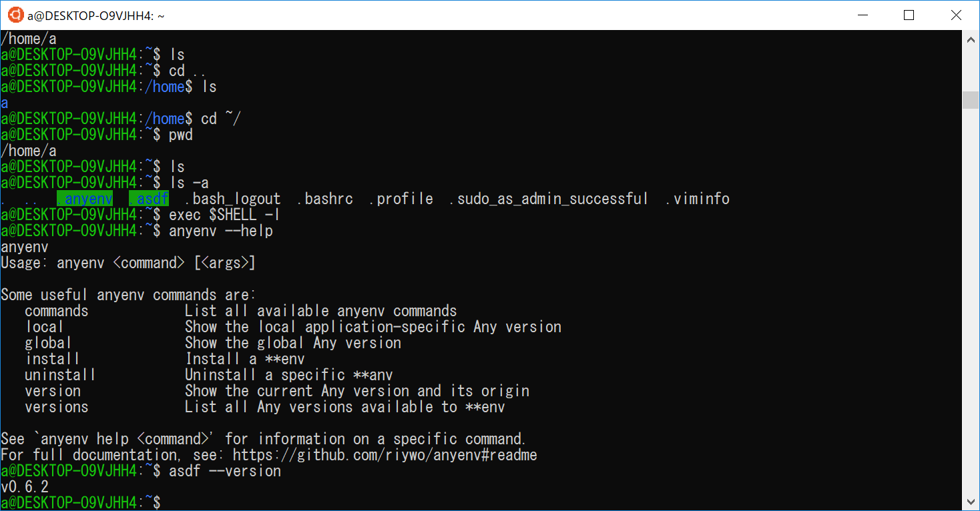Click the 'uninstall' command in help list
The image size is (980, 511).
coord(60,375)
